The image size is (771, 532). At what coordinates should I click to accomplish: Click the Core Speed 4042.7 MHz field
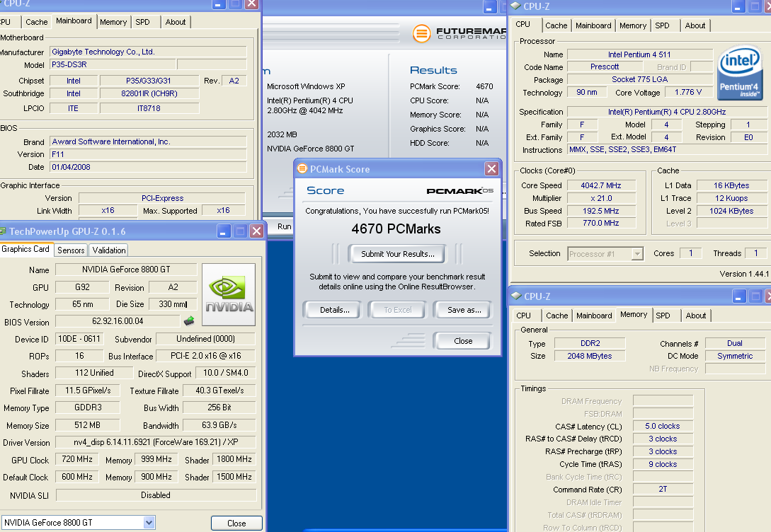[601, 185]
